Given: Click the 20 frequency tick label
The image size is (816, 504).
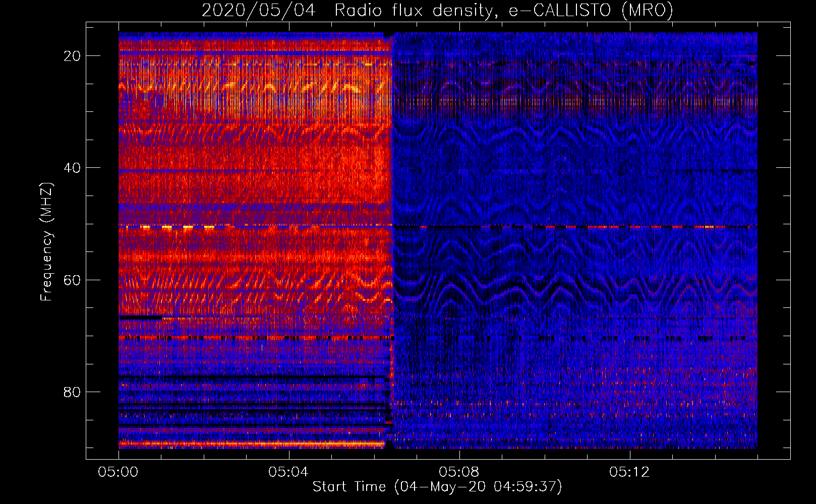Looking at the screenshot, I should point(73,56).
